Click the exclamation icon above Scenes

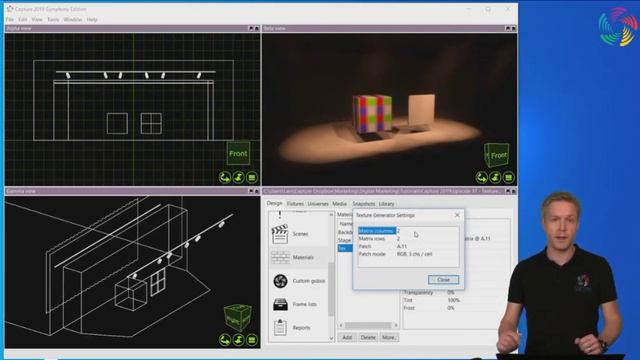(x=280, y=215)
